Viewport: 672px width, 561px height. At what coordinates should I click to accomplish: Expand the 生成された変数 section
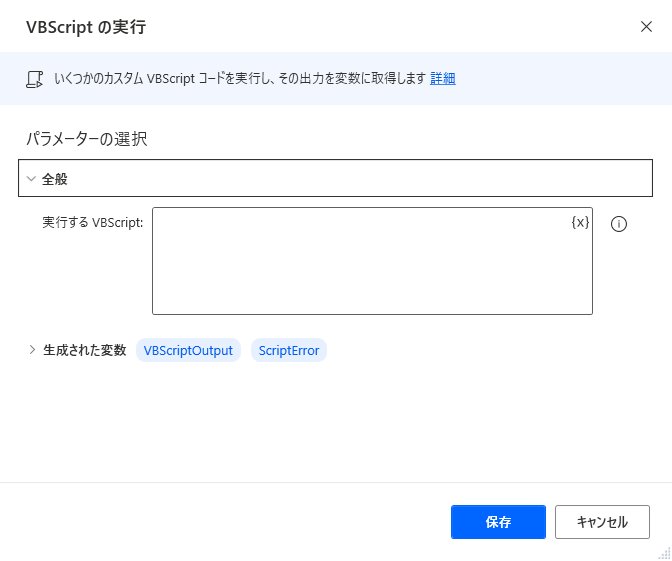coord(32,350)
